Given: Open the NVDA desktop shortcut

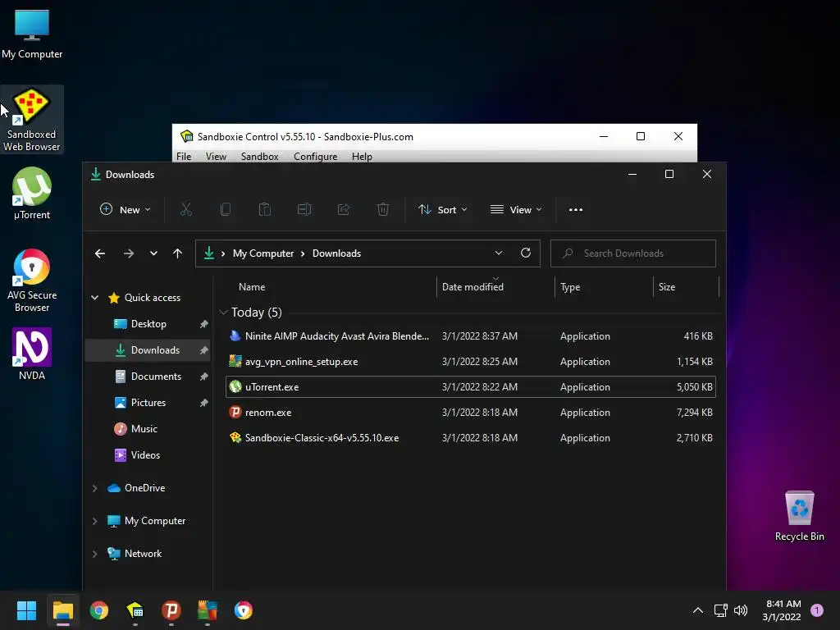Looking at the screenshot, I should (32, 354).
